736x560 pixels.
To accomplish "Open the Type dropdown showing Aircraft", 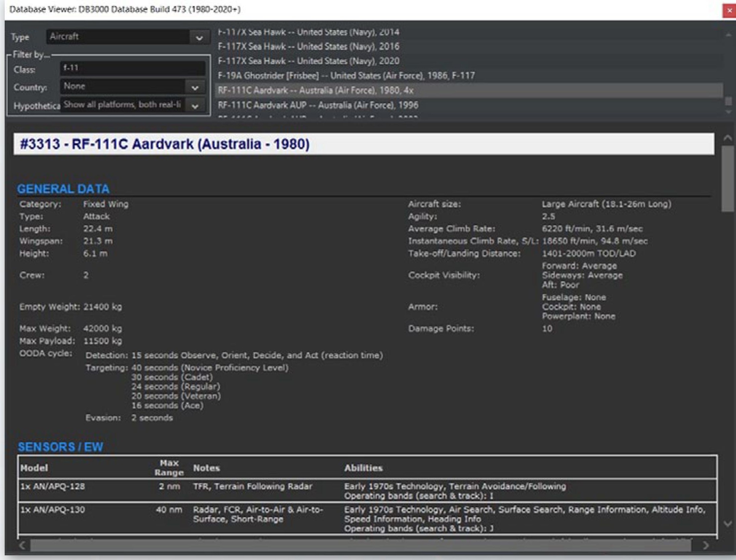I will (x=199, y=38).
